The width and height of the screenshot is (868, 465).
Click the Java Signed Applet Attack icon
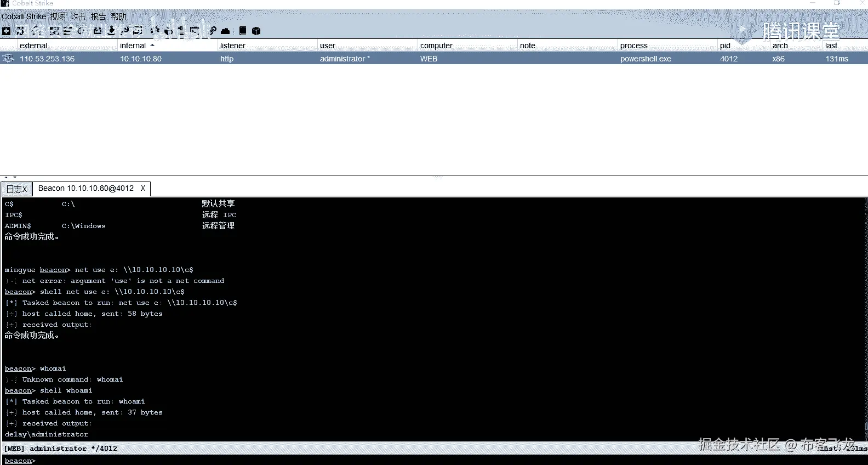[x=168, y=31]
